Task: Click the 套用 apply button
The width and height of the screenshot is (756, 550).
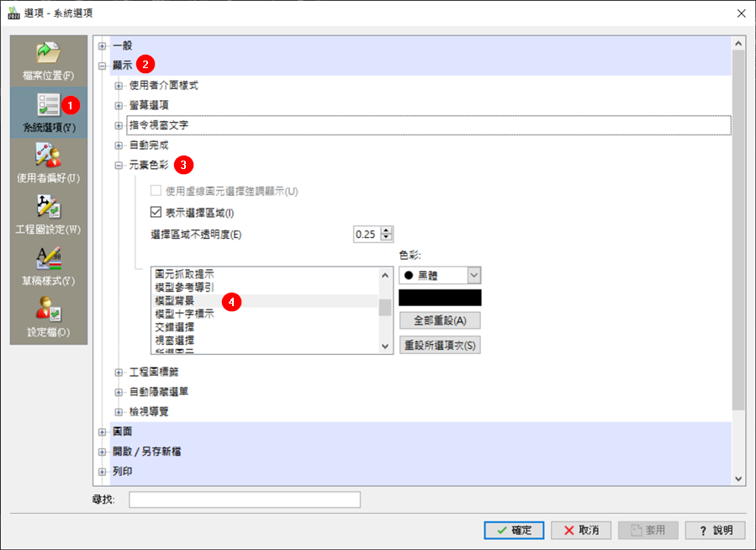Action: (648, 530)
